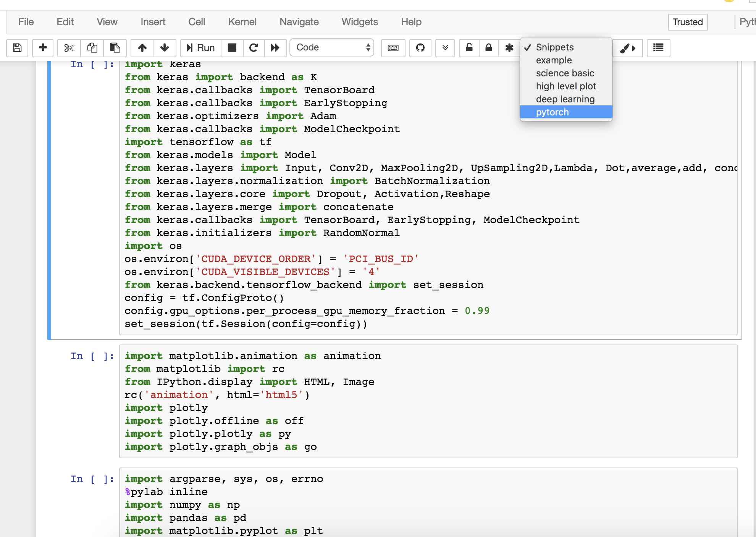756x537 pixels.
Task: Open the Code cell type dropdown
Action: click(332, 48)
